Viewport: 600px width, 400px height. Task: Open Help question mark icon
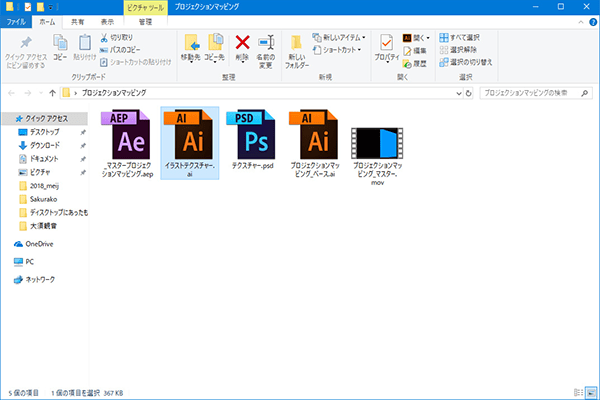point(593,22)
